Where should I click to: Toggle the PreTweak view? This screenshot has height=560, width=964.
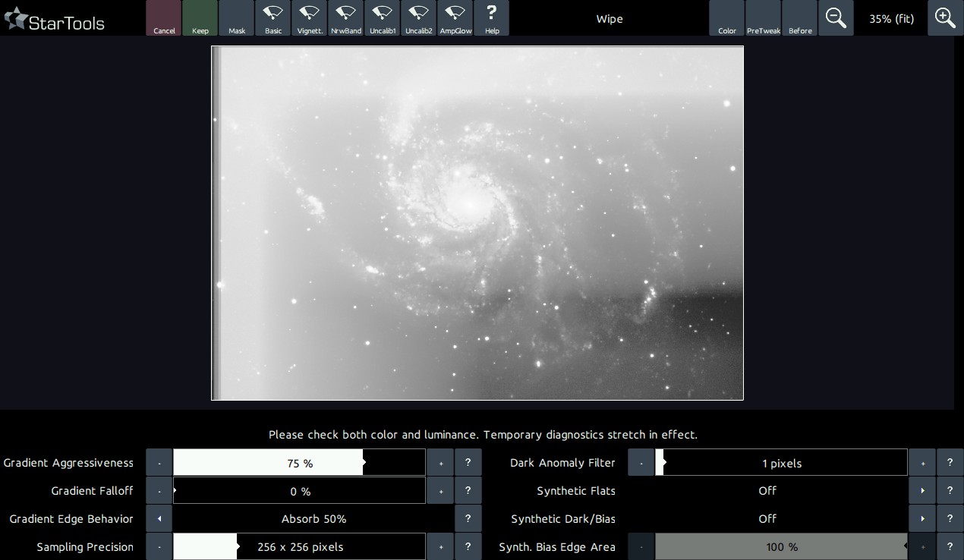[x=764, y=18]
